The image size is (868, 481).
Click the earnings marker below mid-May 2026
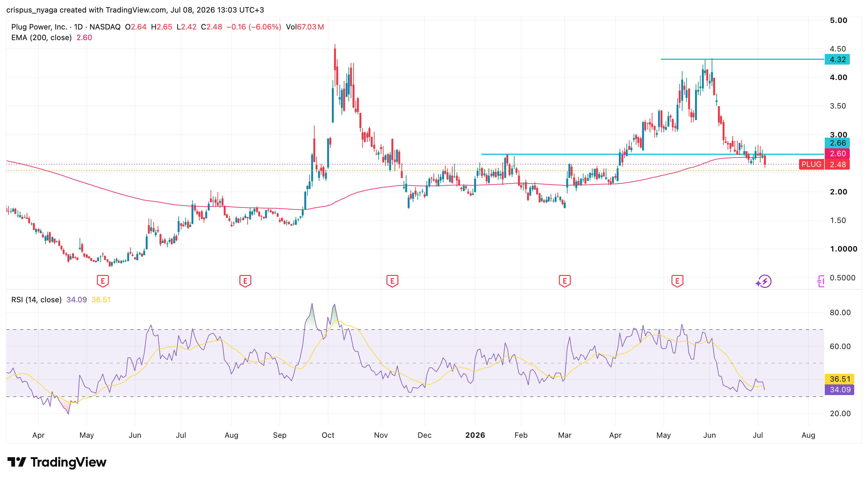click(x=677, y=281)
